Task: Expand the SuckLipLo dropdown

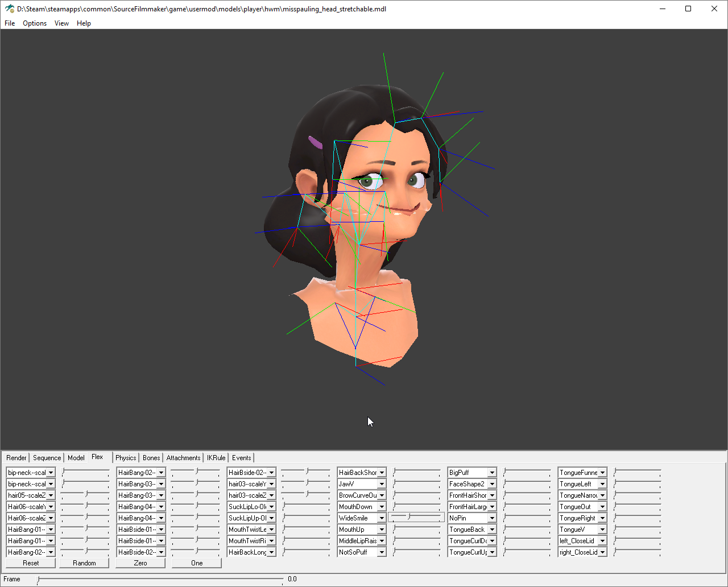Action: pos(271,507)
